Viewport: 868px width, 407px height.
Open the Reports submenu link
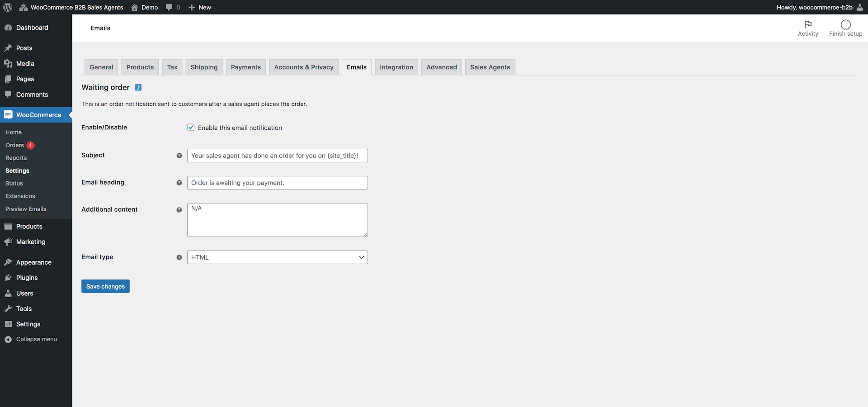pos(16,158)
